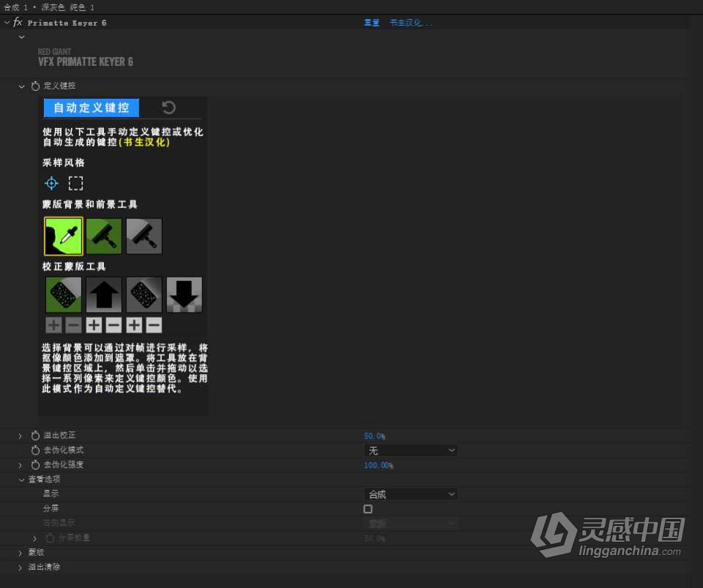703x588 pixels.
Task: Select the green spill sponge tool
Action: pos(64,294)
